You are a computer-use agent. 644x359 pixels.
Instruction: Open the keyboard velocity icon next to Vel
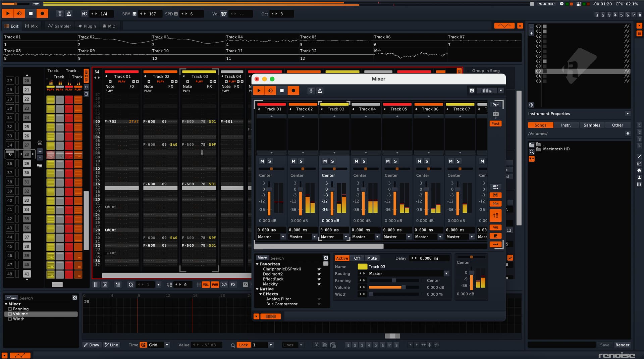point(224,14)
